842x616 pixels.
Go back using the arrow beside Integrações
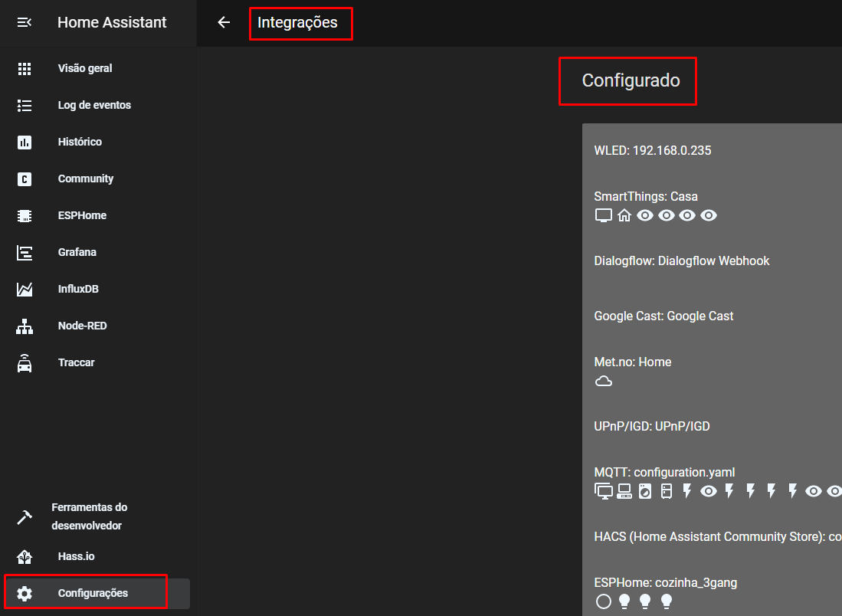224,22
